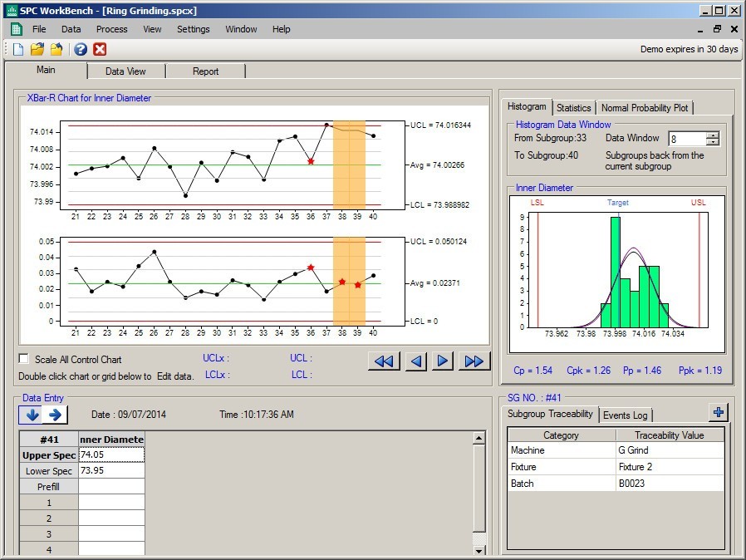Open the Process menu
746x560 pixels.
click(111, 29)
